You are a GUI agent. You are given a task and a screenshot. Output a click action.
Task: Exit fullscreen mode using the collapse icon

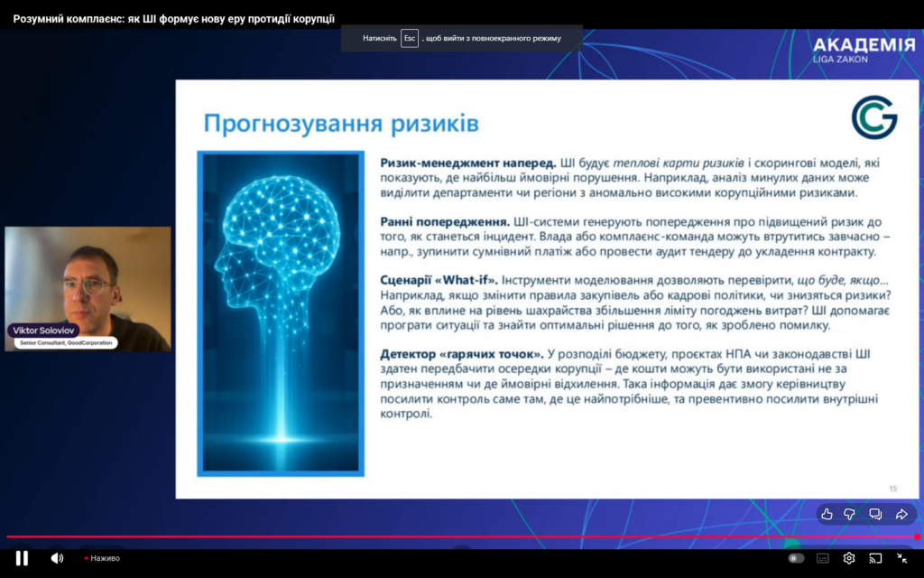click(901, 558)
